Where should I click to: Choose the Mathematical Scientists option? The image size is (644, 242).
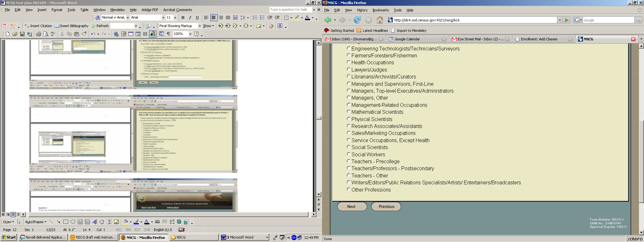point(348,112)
